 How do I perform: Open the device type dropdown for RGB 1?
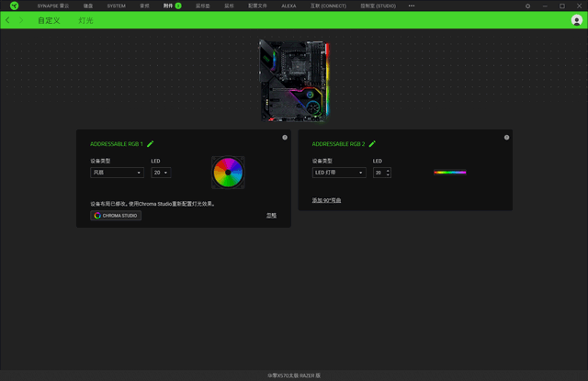point(117,173)
